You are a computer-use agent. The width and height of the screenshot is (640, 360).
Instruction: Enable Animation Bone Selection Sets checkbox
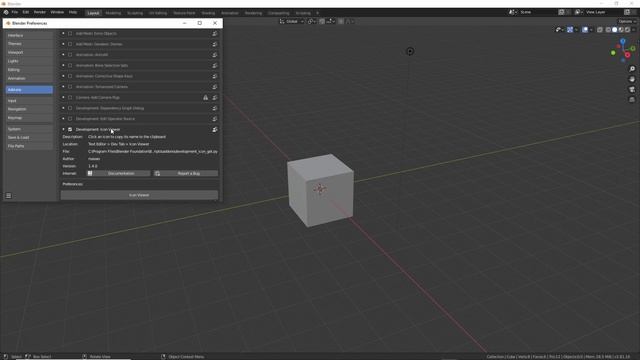(x=70, y=65)
